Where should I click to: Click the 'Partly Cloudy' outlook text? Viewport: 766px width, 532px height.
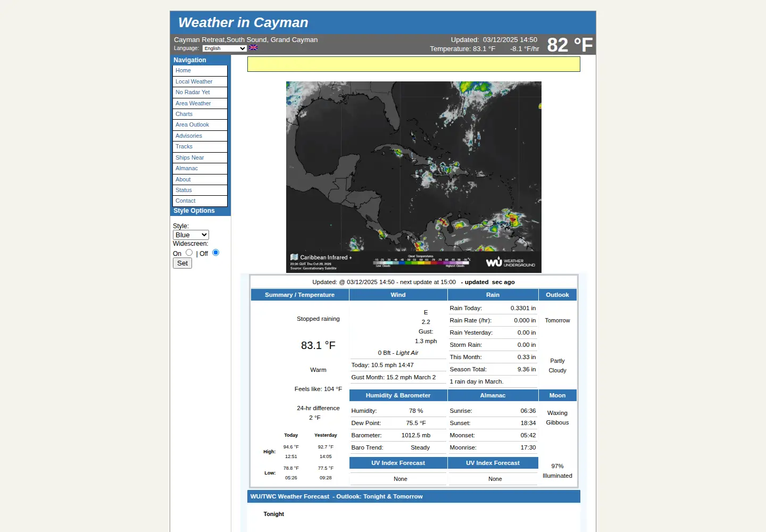(x=557, y=365)
